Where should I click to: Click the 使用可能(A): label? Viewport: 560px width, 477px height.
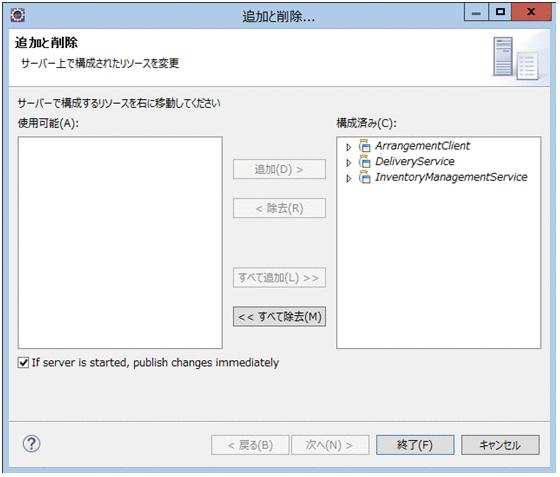(x=48, y=124)
